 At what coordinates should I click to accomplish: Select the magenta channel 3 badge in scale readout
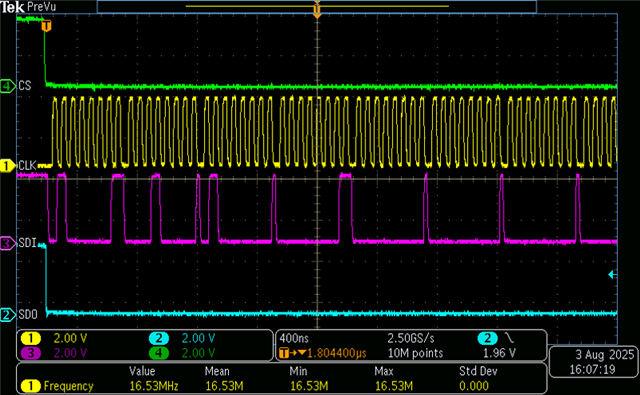(x=31, y=353)
